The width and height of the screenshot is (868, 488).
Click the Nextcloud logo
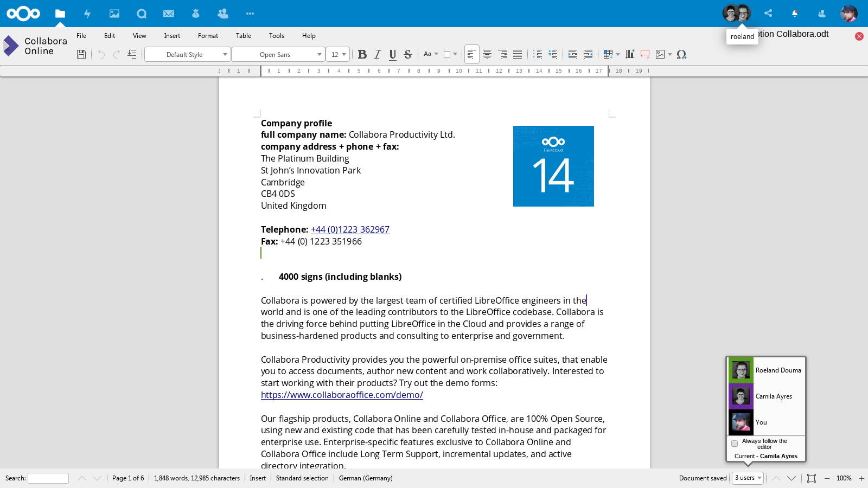[23, 14]
